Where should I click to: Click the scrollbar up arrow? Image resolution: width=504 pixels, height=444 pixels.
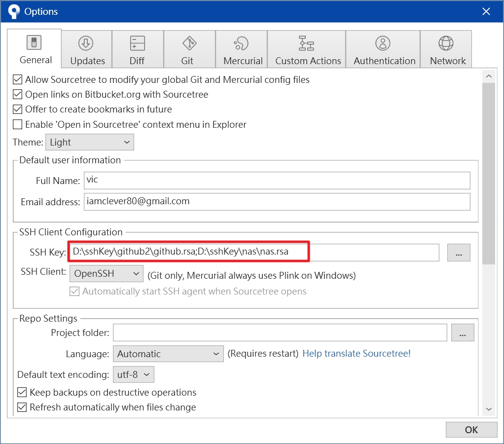(x=489, y=76)
